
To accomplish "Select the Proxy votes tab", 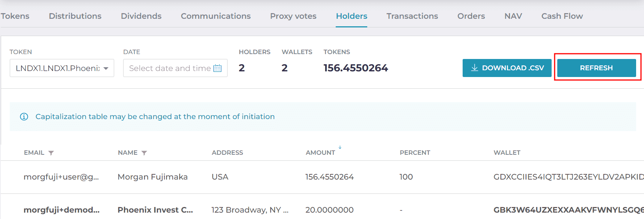I will (293, 16).
